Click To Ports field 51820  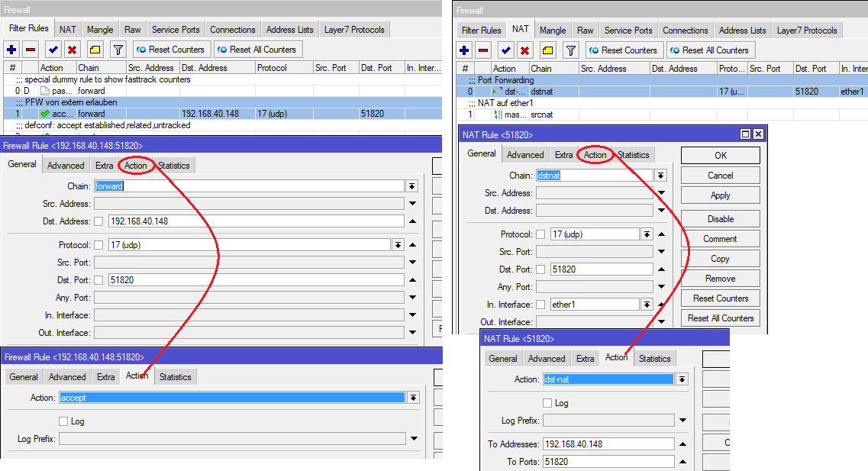(x=608, y=462)
